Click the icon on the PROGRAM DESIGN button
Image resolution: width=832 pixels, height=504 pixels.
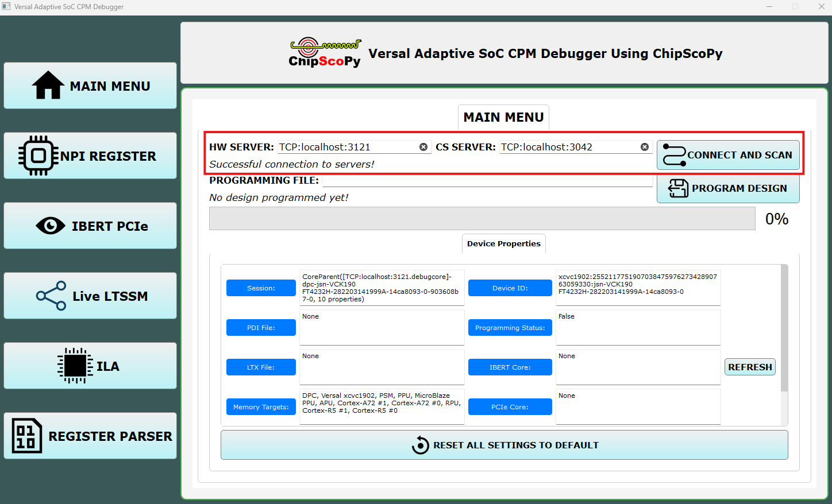point(679,188)
